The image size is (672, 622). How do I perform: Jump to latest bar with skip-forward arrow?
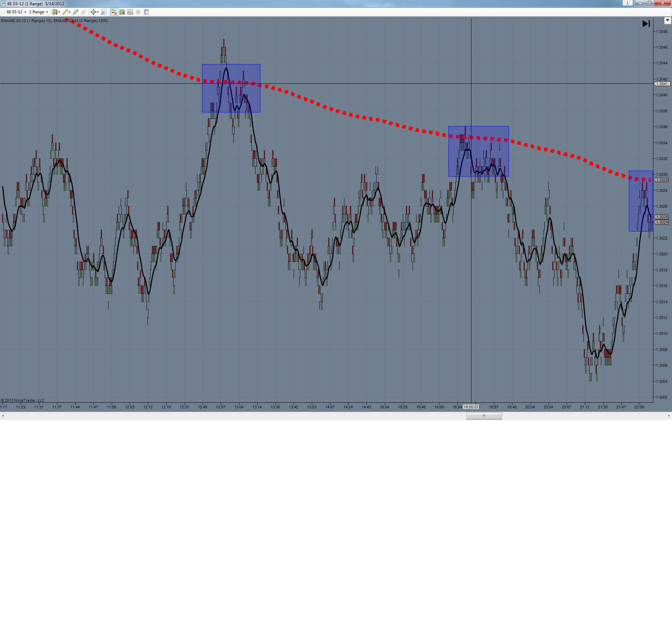646,24
